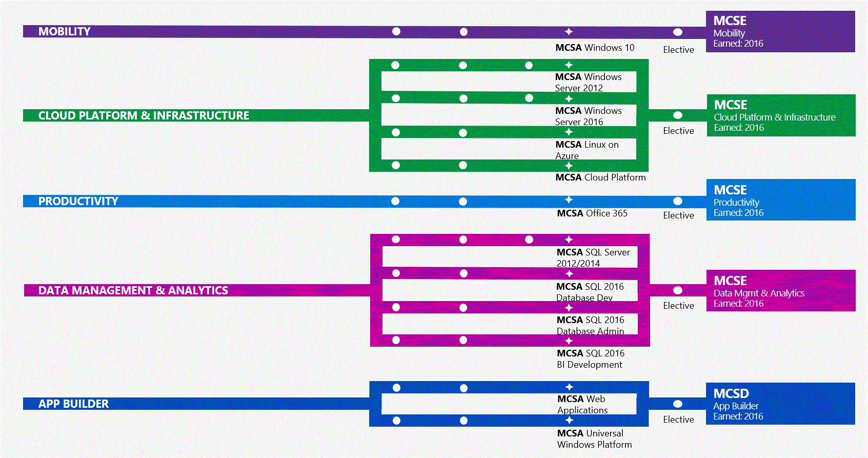This screenshot has height=458, width=868.
Task: Click the MCSE Data Mgmt & Analytics box
Action: 780,291
